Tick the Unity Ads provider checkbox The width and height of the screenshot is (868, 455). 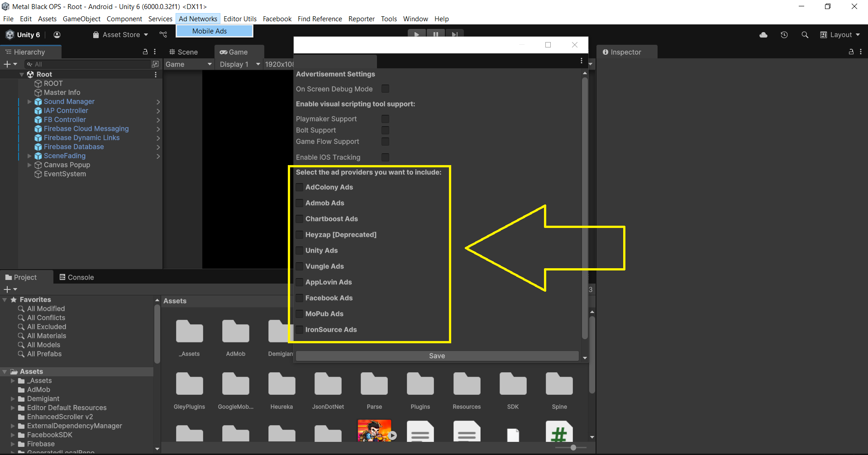(300, 251)
